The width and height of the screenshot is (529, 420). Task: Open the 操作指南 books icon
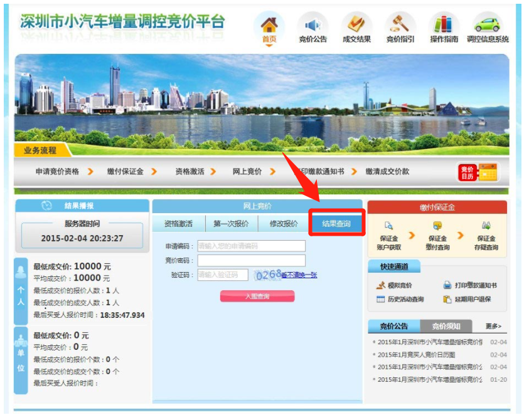pos(442,25)
